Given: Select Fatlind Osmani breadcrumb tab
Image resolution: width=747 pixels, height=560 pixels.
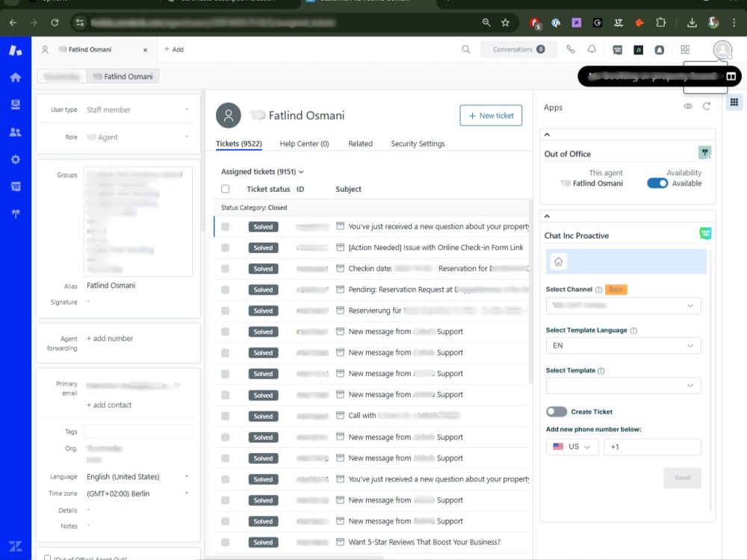Looking at the screenshot, I should pos(123,76).
